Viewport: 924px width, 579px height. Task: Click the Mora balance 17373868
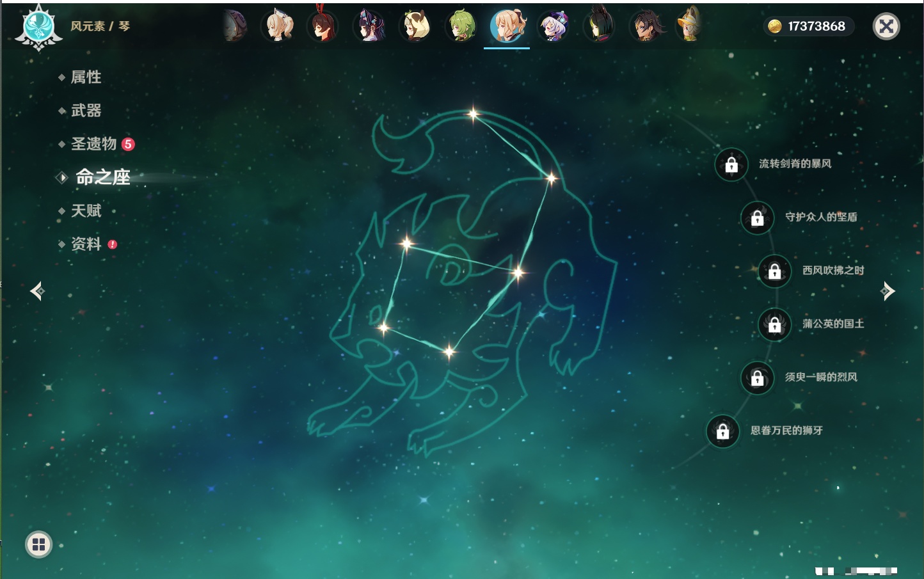816,26
